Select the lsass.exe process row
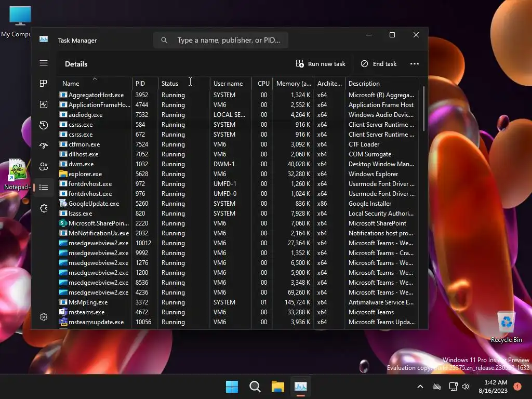532x399 pixels. pyautogui.click(x=239, y=214)
